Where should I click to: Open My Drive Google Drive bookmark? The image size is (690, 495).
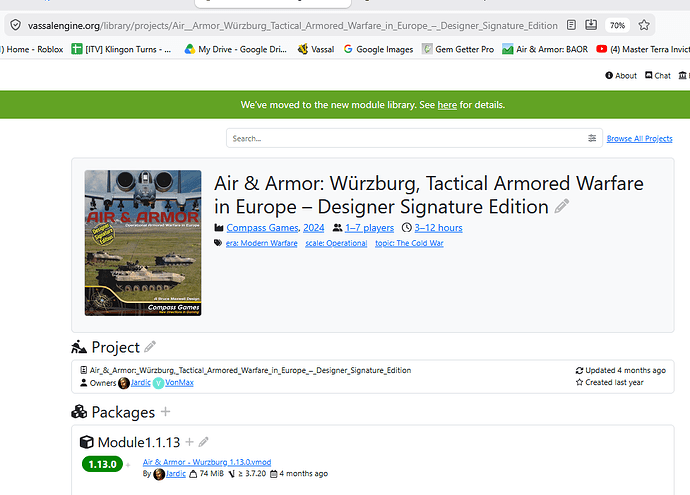pyautogui.click(x=236, y=49)
